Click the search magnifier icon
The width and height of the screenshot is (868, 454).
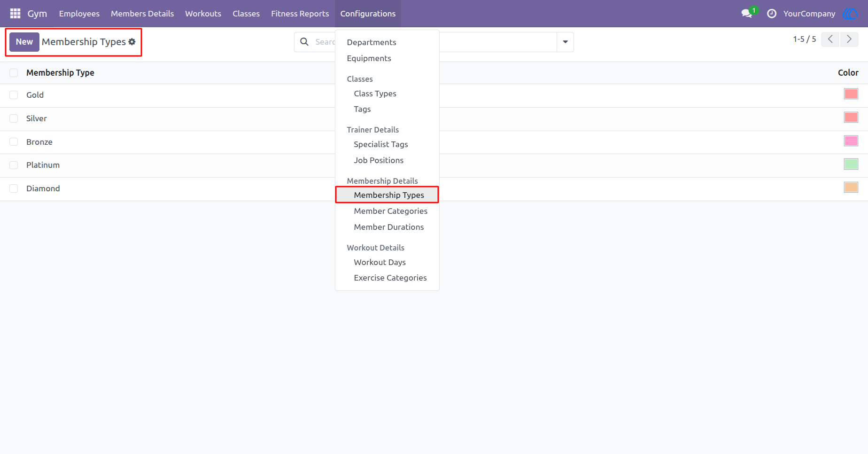(304, 42)
